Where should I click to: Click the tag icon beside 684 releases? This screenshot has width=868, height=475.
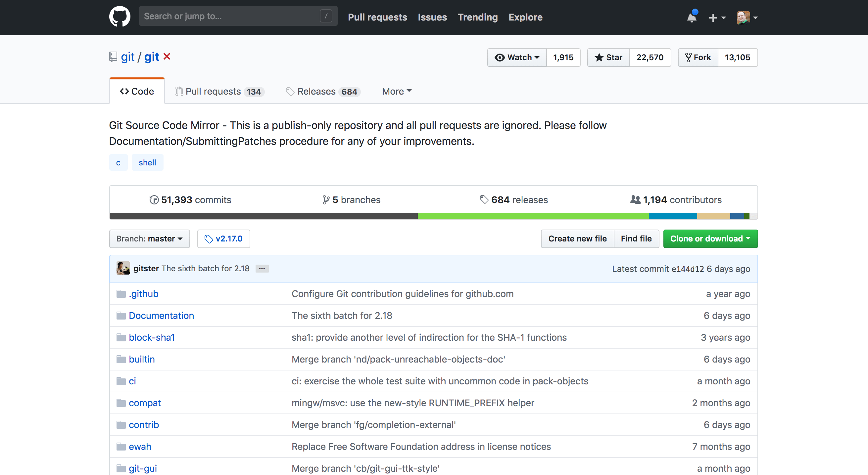(484, 199)
